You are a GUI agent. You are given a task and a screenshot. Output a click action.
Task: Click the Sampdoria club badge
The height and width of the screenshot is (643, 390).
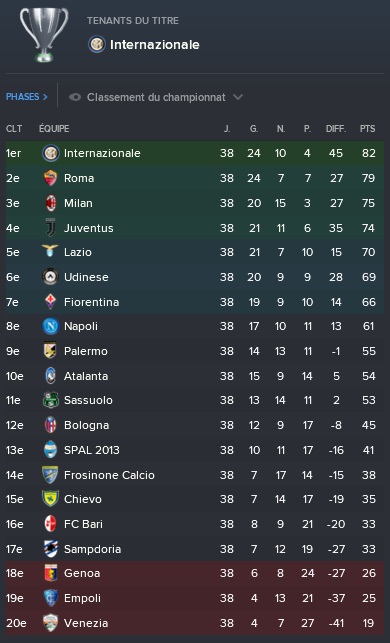pos(50,549)
